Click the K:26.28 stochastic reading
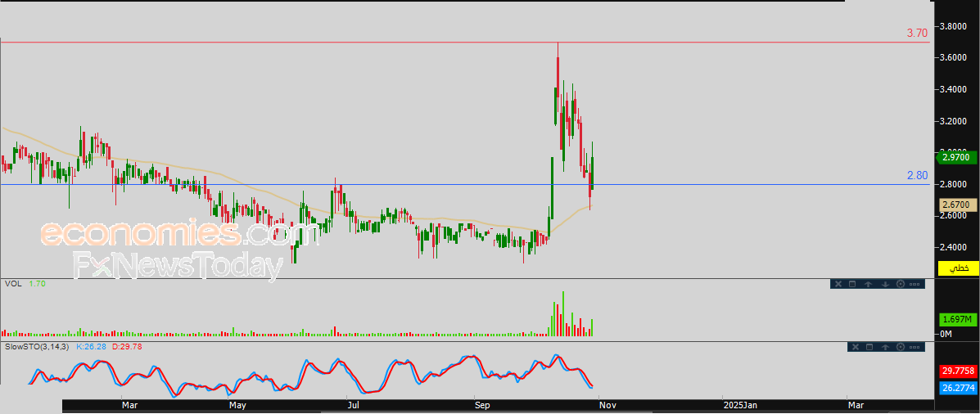This screenshot has width=980, height=414. (93, 346)
